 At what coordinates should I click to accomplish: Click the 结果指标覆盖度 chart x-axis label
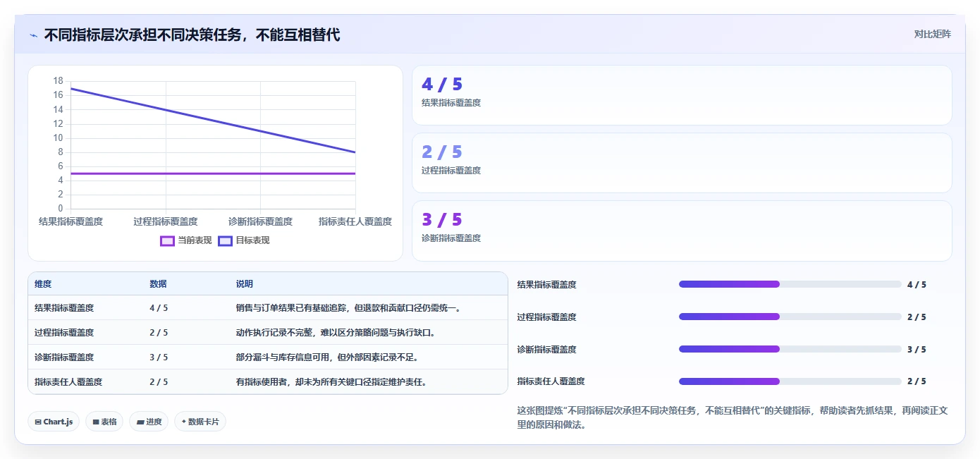(x=71, y=221)
